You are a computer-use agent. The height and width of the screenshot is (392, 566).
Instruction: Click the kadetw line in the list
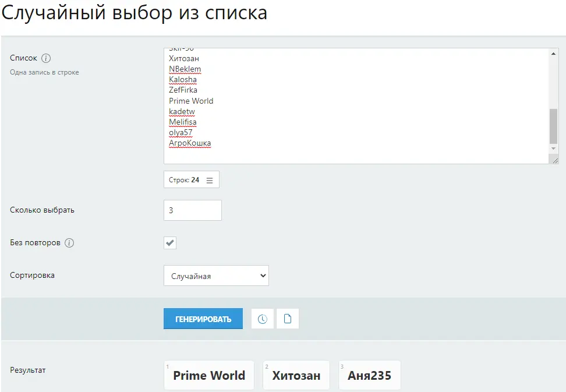tap(182, 111)
